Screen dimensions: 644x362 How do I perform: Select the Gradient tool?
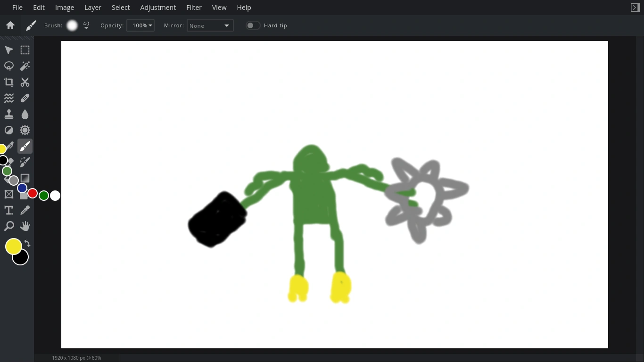tap(25, 178)
